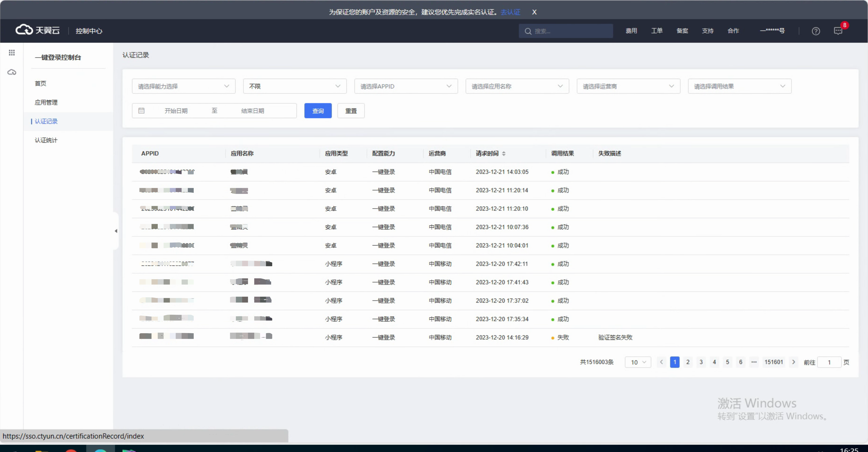Open 请选择应用名称 dropdown
The width and height of the screenshot is (868, 452).
pos(517,86)
